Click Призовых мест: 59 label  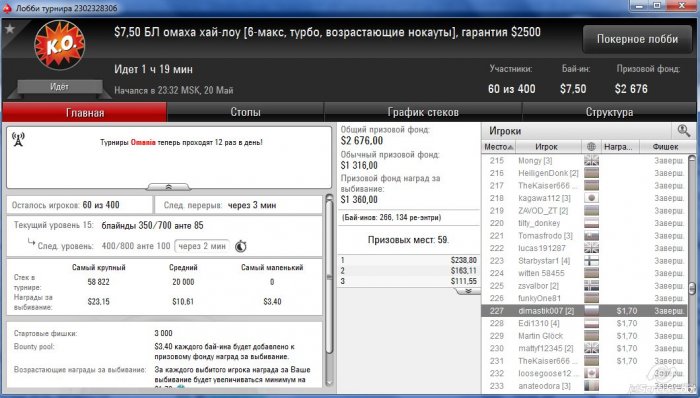(x=408, y=240)
